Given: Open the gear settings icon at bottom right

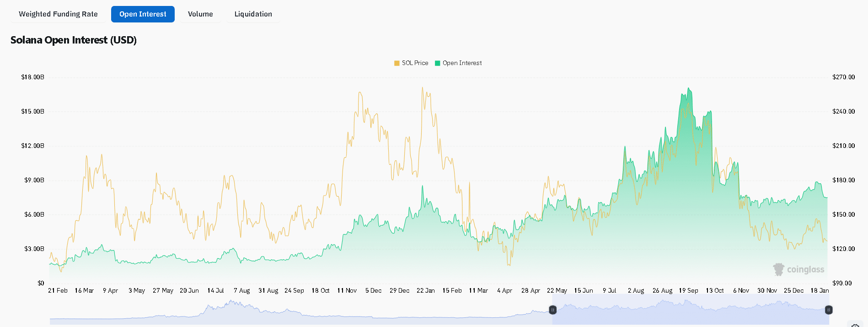Looking at the screenshot, I should pyautogui.click(x=855, y=325).
